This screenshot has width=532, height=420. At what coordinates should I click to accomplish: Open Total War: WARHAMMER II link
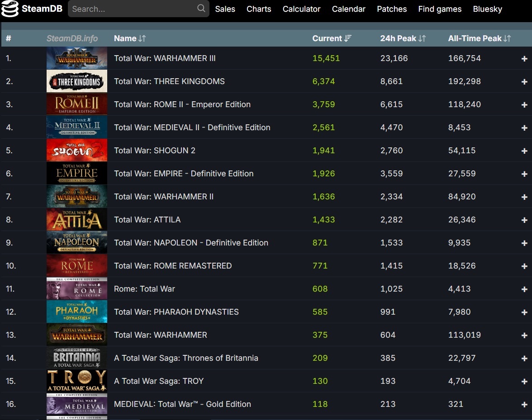click(x=164, y=197)
